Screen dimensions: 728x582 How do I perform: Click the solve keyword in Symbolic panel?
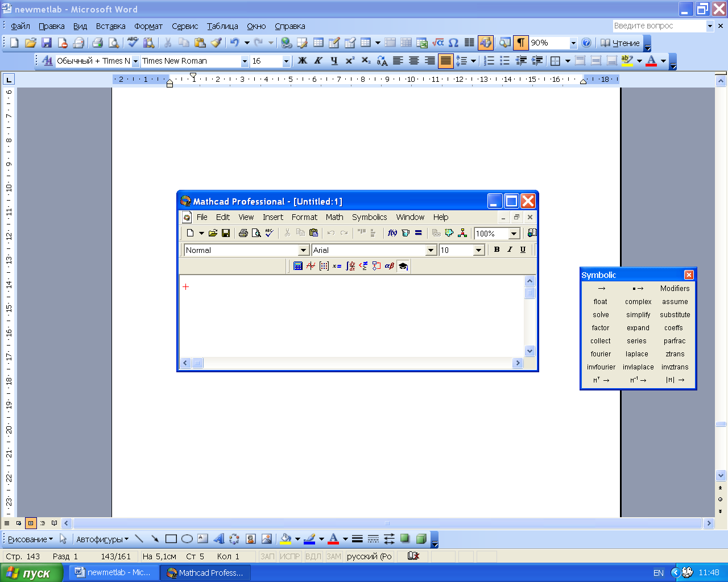point(601,315)
